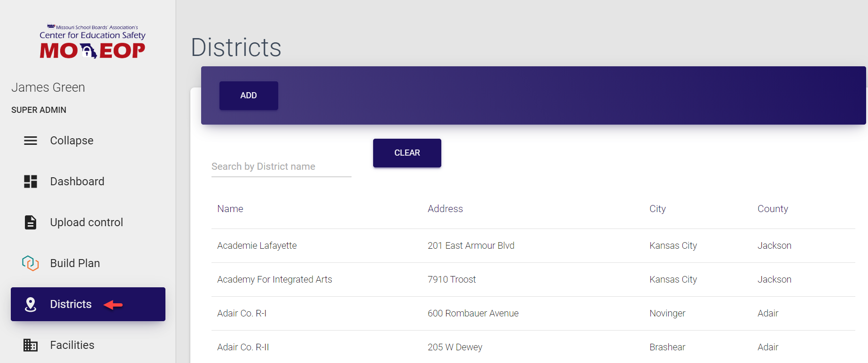
Task: Select Academy For Integrated Arts row
Action: coord(274,279)
